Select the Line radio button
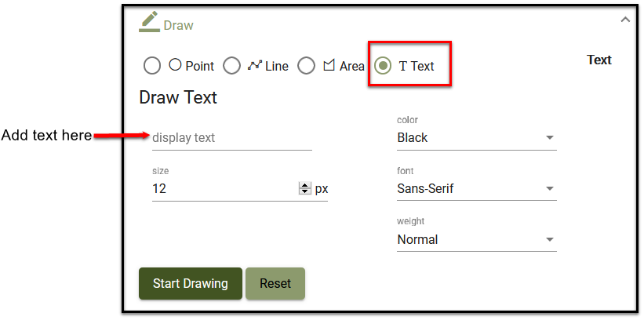The height and width of the screenshot is (320, 644). tap(231, 66)
